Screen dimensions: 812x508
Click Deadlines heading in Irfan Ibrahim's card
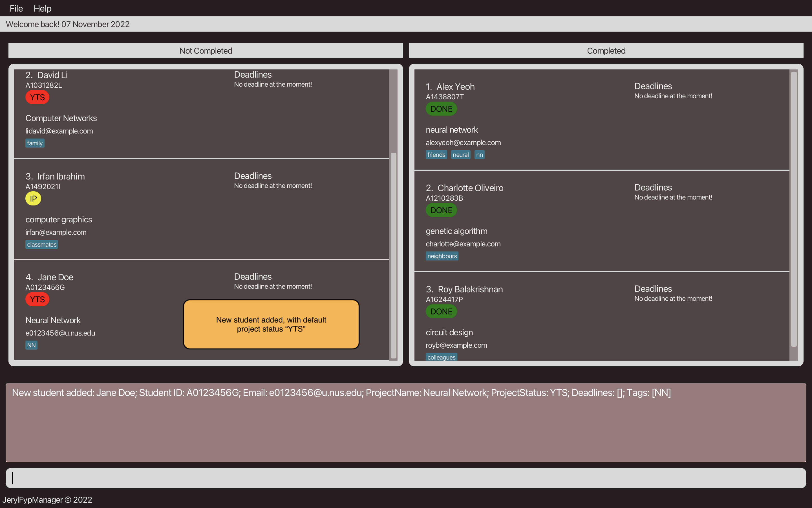tap(253, 176)
